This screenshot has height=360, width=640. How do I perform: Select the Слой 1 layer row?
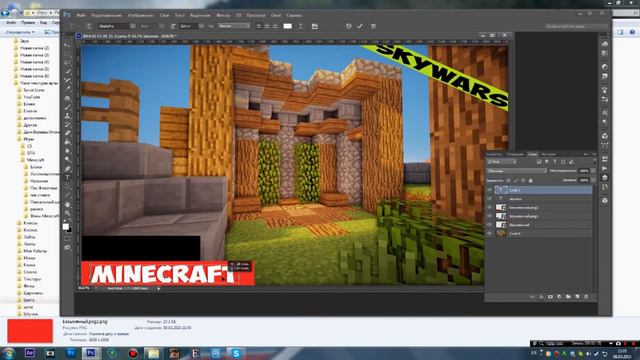[543, 190]
